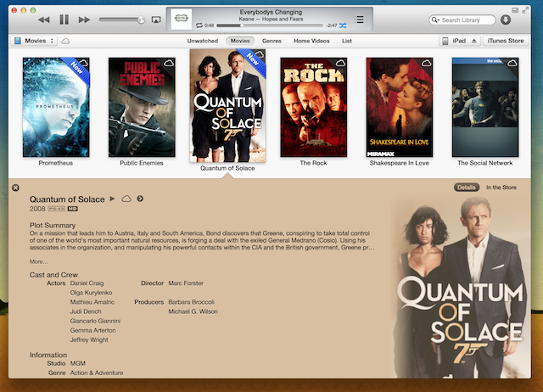The height and width of the screenshot is (392, 543).
Task: Switch to In the Store view
Action: coord(501,188)
